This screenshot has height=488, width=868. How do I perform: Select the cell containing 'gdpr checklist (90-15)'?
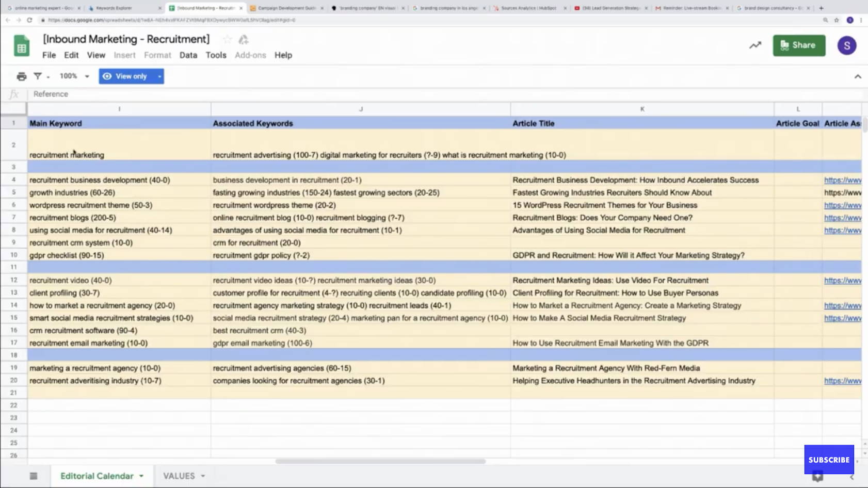[x=67, y=255]
